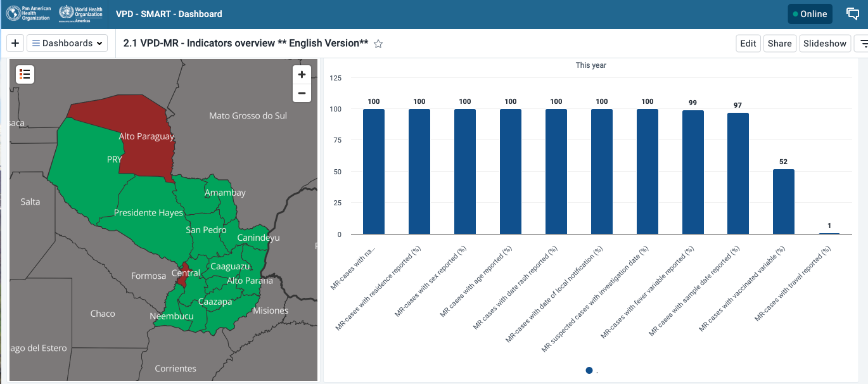Zoom out on the map
This screenshot has width=868, height=384.
pos(302,93)
